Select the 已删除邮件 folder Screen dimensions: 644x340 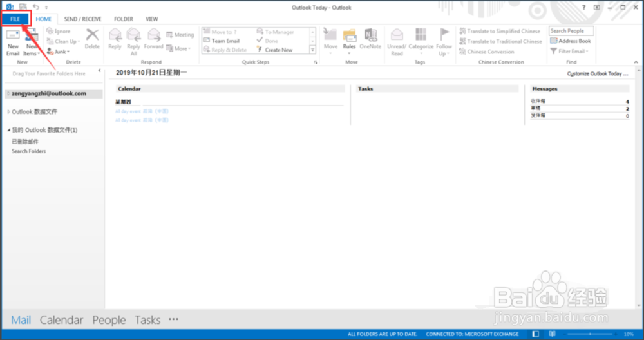25,142
